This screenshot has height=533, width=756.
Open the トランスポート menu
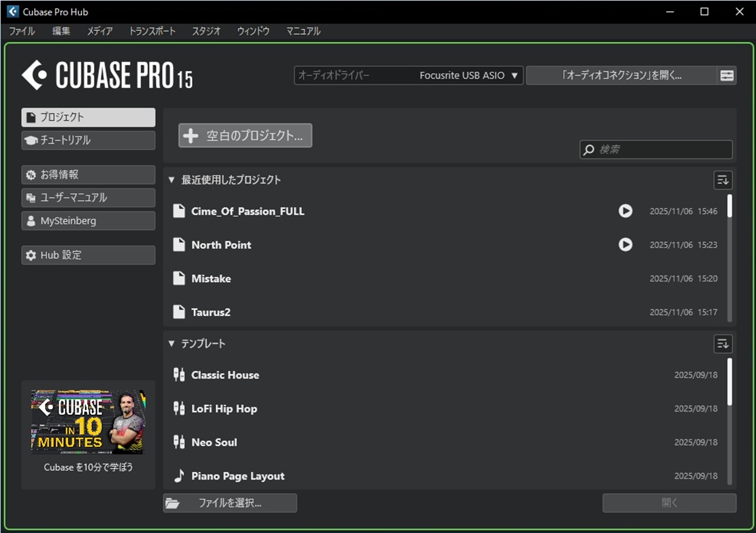pyautogui.click(x=152, y=31)
